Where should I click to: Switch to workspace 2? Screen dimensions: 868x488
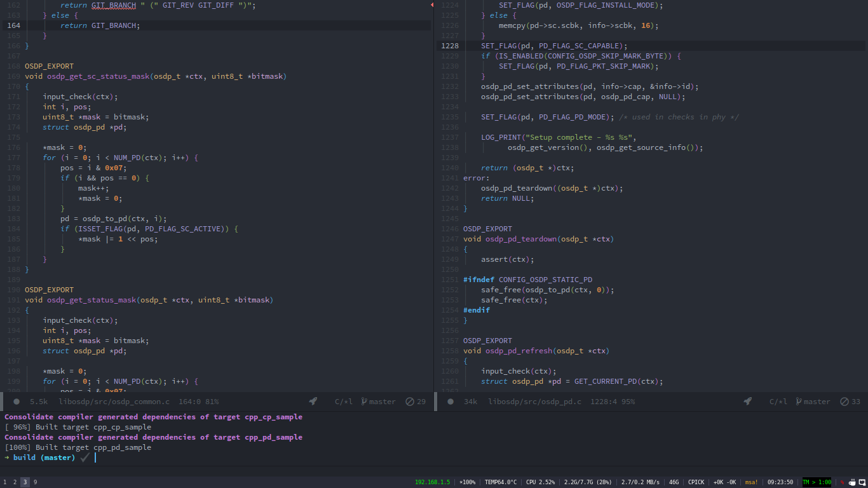click(15, 482)
